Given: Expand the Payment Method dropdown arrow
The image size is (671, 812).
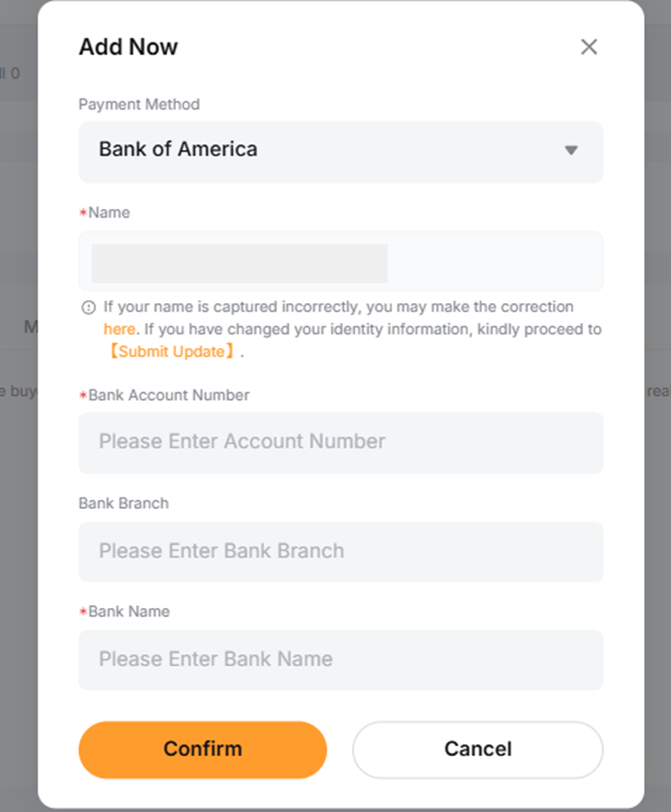Looking at the screenshot, I should click(571, 150).
